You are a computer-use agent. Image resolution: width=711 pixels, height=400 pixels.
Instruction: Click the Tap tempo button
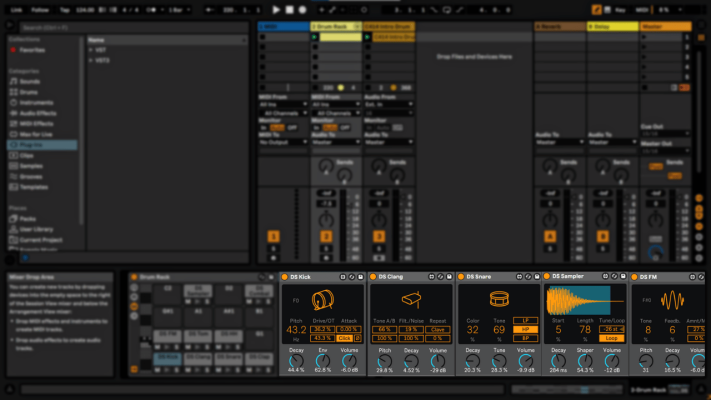pyautogui.click(x=64, y=10)
